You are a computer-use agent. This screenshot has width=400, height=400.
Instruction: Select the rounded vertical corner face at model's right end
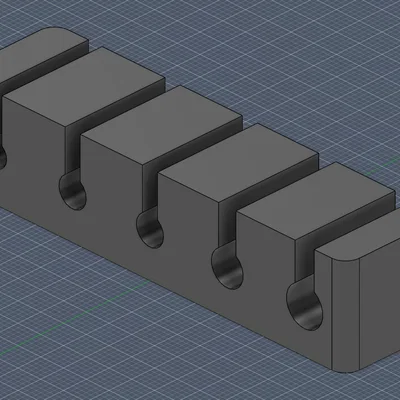click(x=346, y=315)
